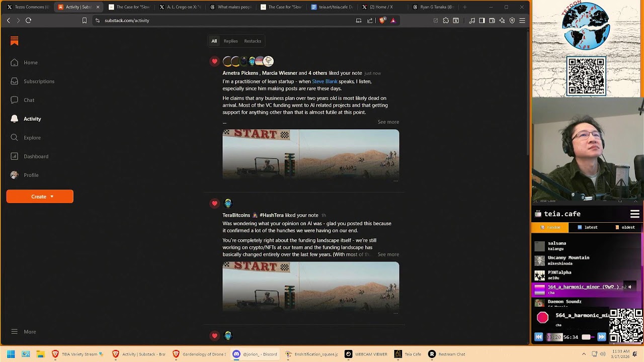Image resolution: width=644 pixels, height=362 pixels.
Task: Toggle the browser sidebar panel
Action: point(482,21)
